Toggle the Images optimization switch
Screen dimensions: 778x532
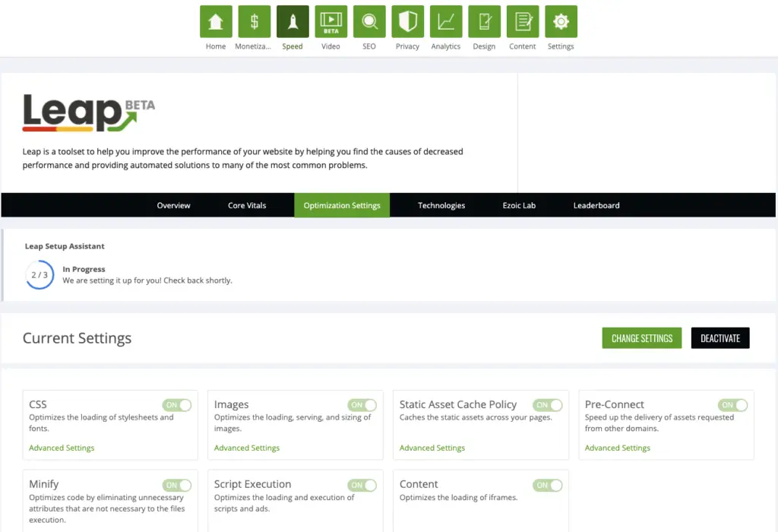[362, 405]
